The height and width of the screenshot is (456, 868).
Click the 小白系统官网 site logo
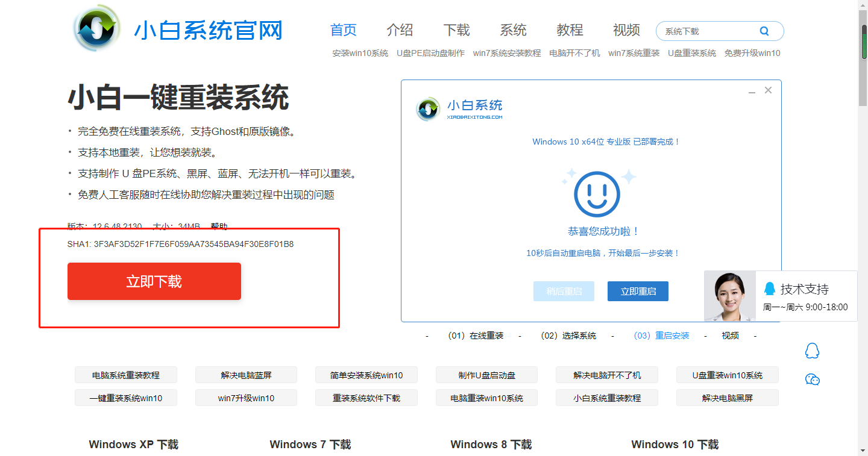(x=178, y=28)
